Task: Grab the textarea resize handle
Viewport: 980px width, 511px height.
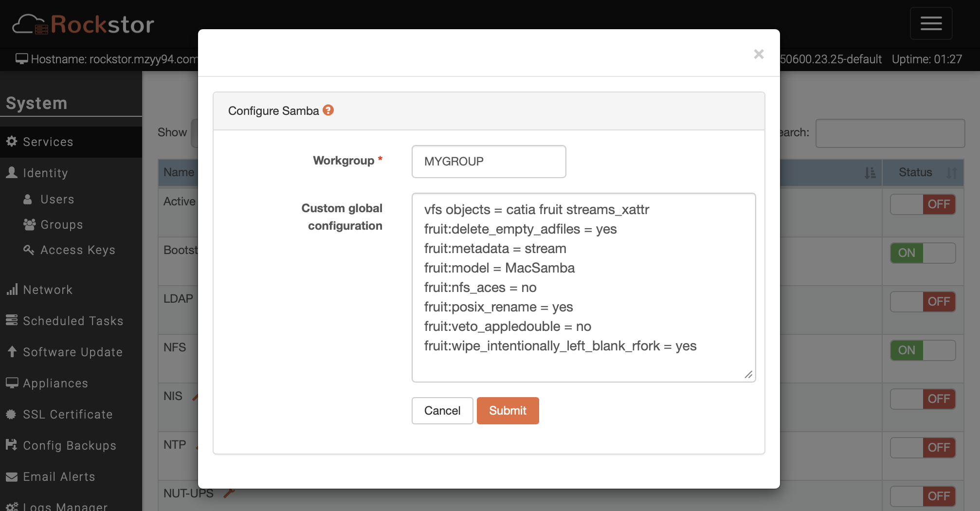Action: tap(748, 375)
